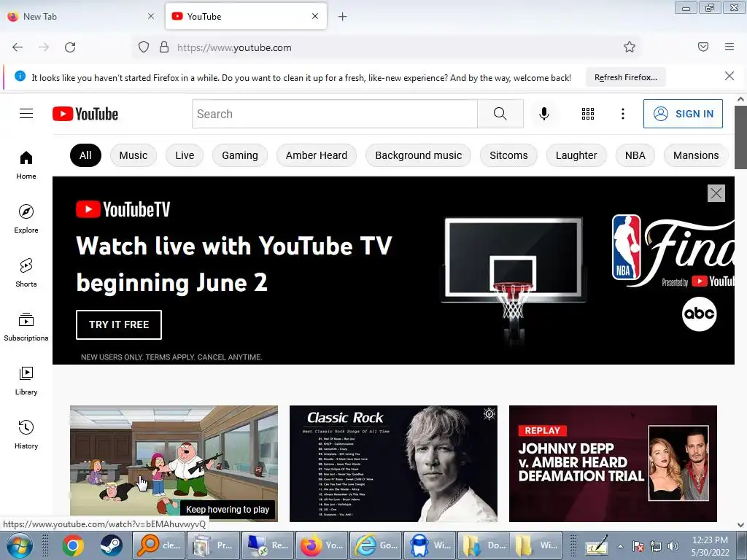Go back with browser back arrow
Viewport: 747px width, 560px height.
[x=18, y=47]
